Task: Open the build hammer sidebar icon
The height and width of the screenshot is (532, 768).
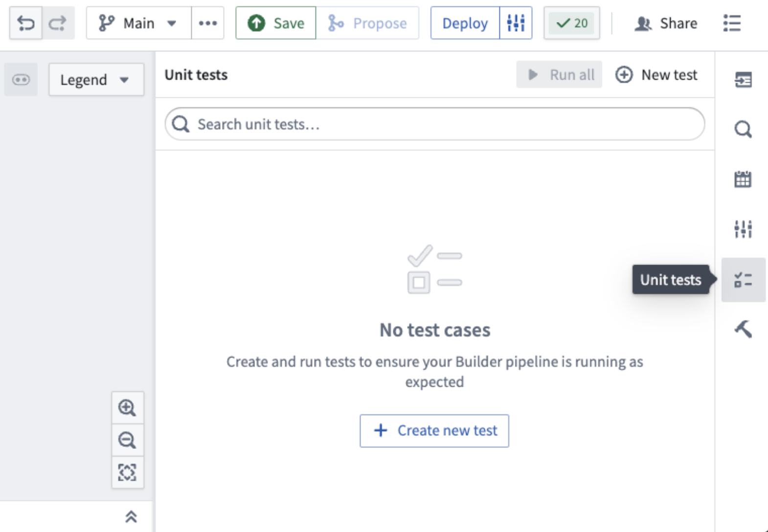Action: (743, 329)
